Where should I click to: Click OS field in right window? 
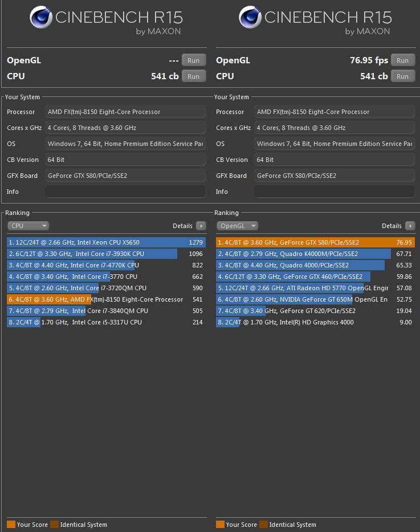pos(335,144)
